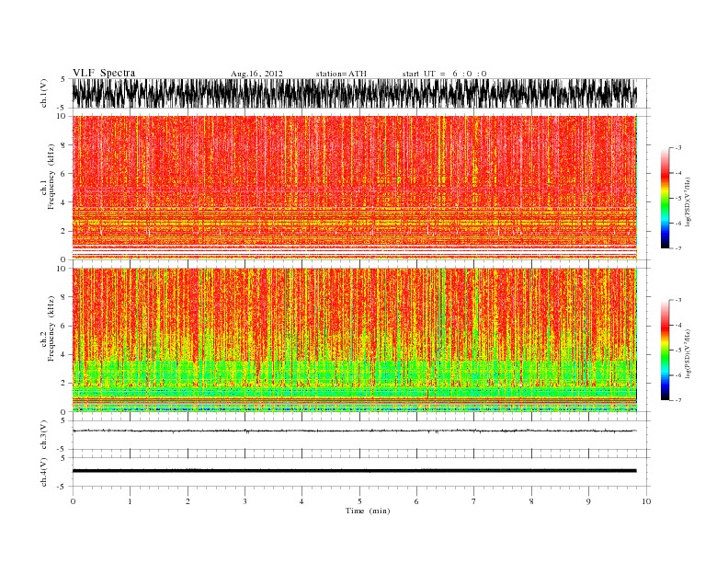The width and height of the screenshot is (728, 563).
Task: Click the ch.1 voltage waveform trace at top
Action: tap(354, 93)
